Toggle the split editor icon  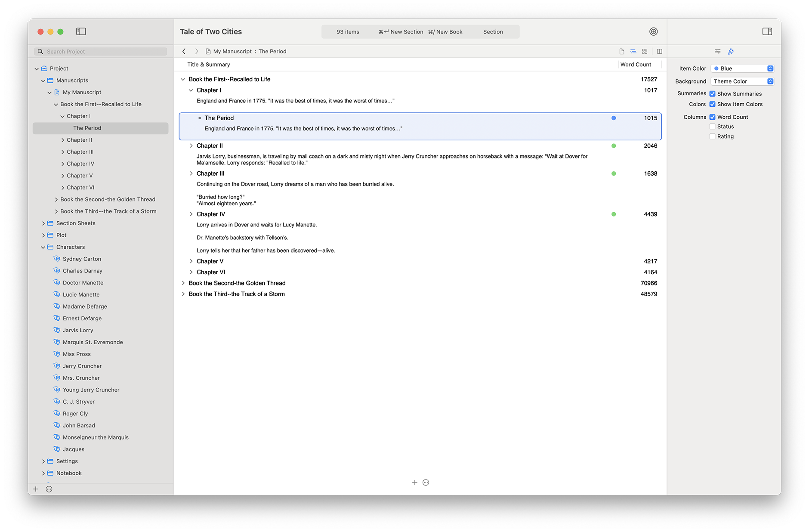pos(659,51)
